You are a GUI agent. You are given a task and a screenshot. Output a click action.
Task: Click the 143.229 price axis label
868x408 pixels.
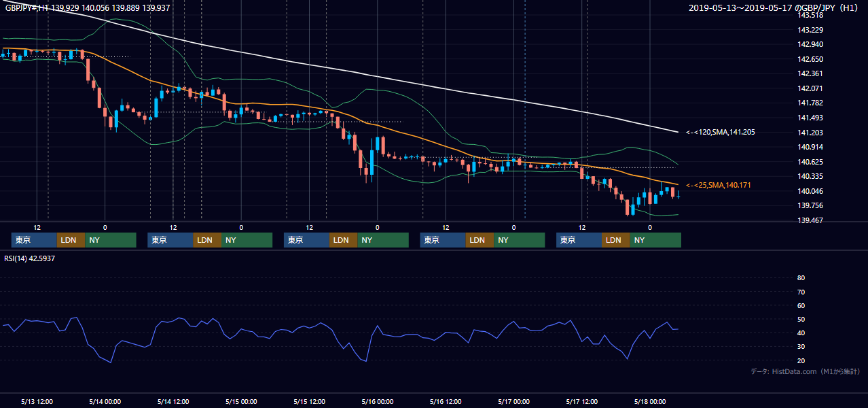[x=810, y=30]
